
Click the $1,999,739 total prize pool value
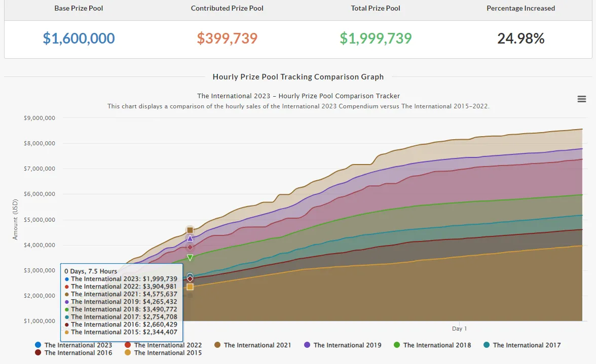click(x=376, y=38)
